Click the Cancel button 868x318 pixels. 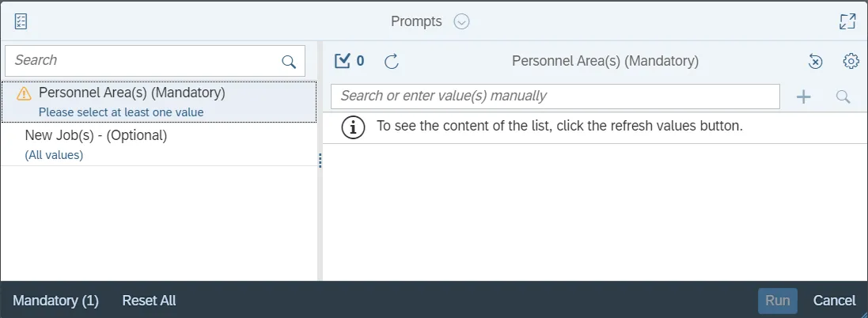coord(835,301)
